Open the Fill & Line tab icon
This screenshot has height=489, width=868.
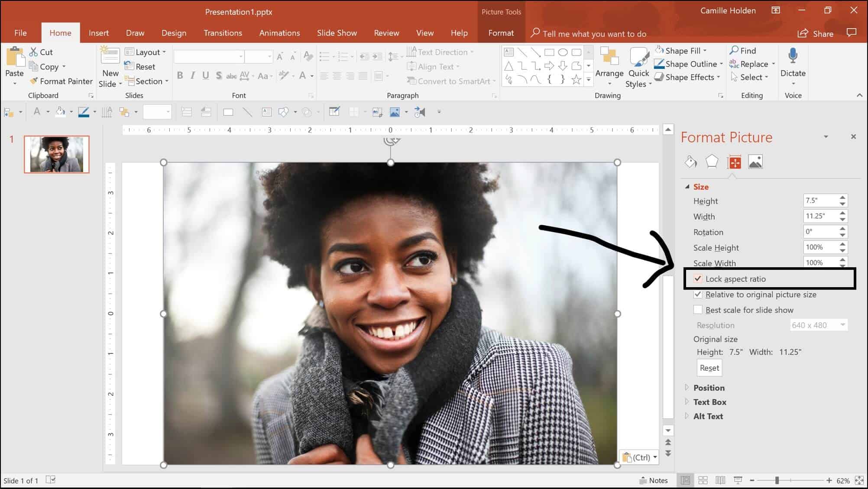point(690,162)
